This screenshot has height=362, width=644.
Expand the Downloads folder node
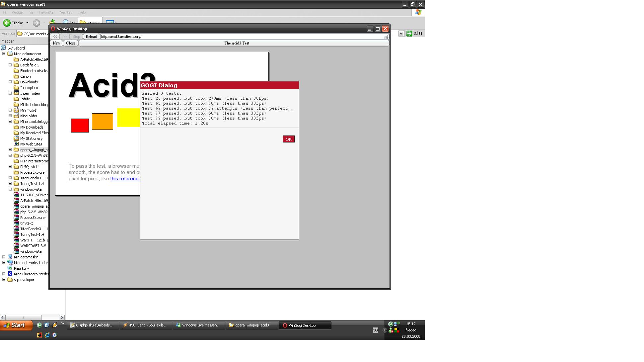(10, 82)
